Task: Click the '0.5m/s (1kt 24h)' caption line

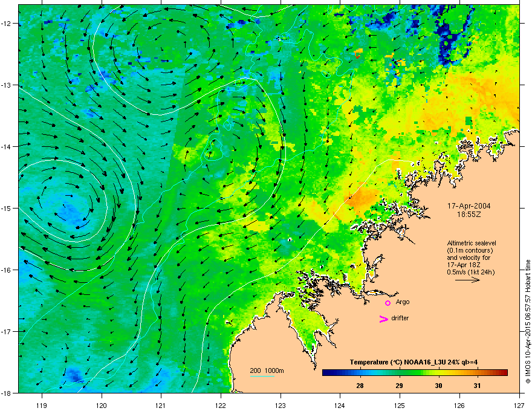Action: (471, 272)
